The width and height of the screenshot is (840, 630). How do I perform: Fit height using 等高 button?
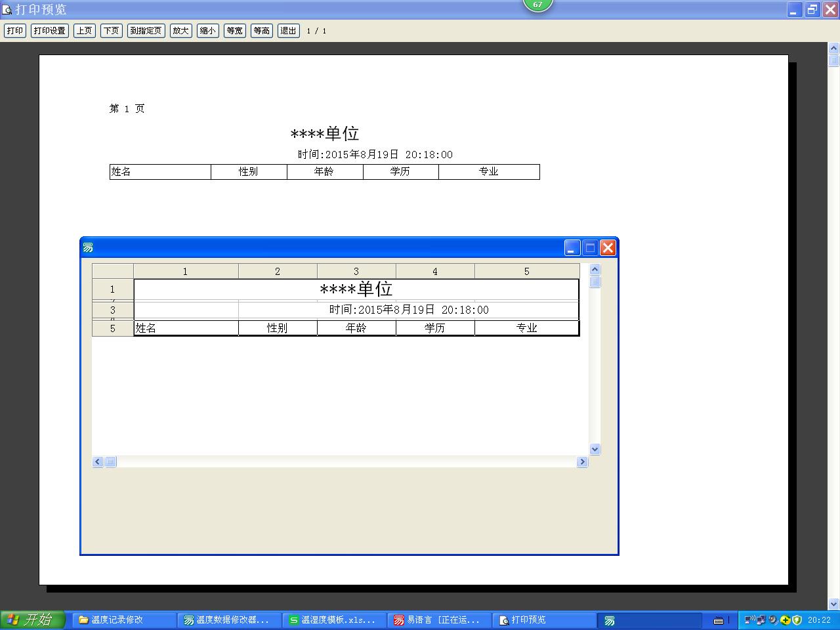[262, 31]
